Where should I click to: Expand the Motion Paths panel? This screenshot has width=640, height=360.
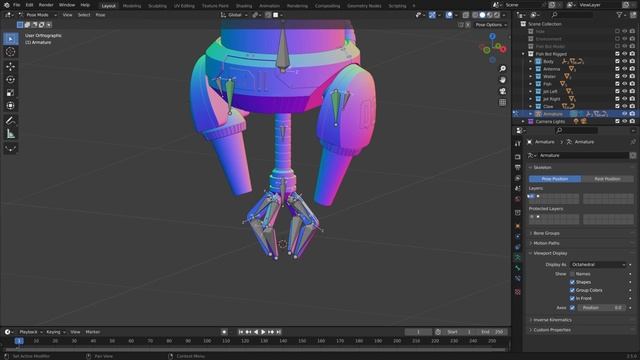(x=547, y=243)
